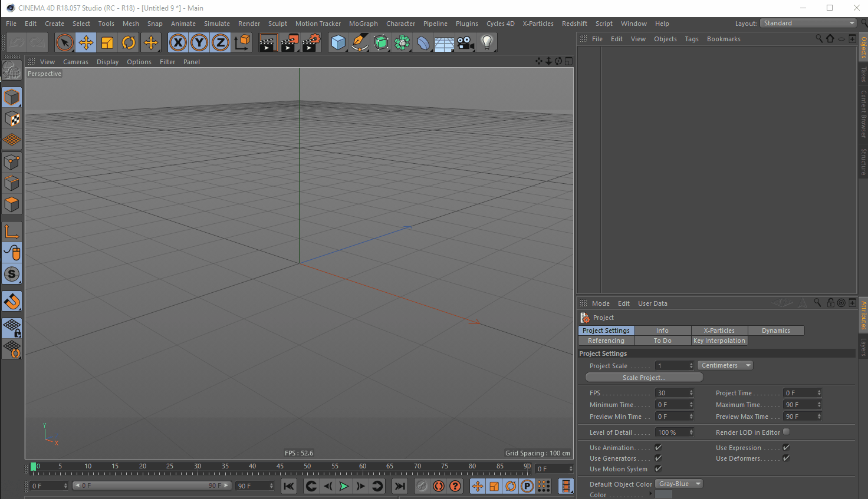Click the default Color swatch
The image size is (868, 499).
point(663,495)
